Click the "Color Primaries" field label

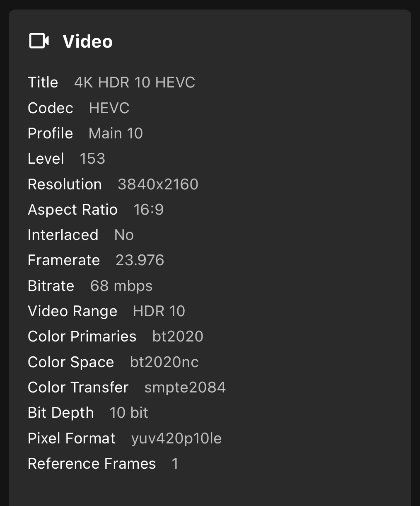point(82,337)
